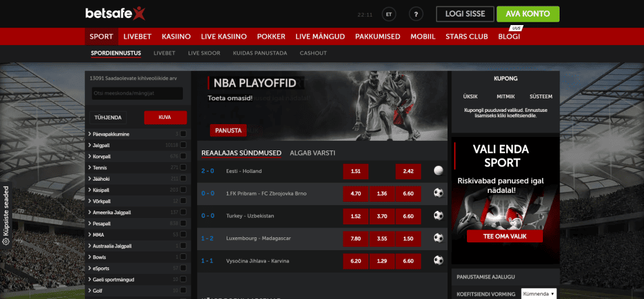Open KUIDAS PANUSTADA submenu link
644x299 pixels.
[x=260, y=53]
